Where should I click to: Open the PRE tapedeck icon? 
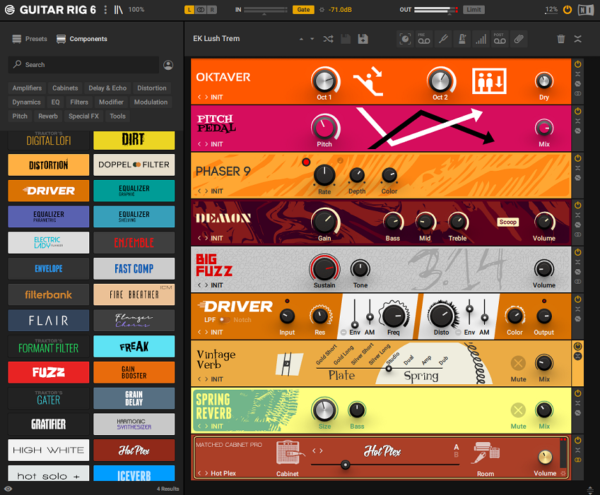(424, 39)
